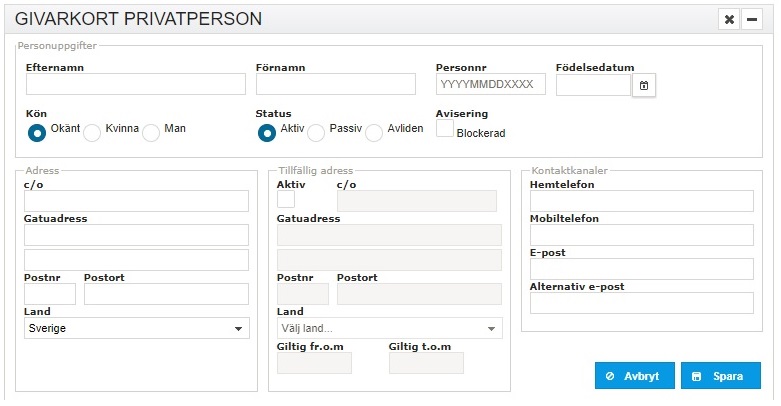Enable the Aktiv temporary address checkbox

coord(286,199)
